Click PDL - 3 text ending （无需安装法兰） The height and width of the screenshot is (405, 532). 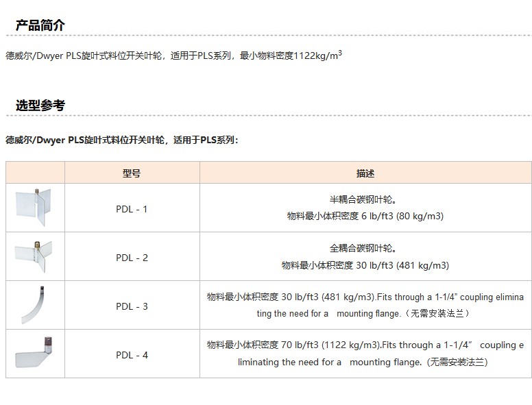tap(364, 313)
